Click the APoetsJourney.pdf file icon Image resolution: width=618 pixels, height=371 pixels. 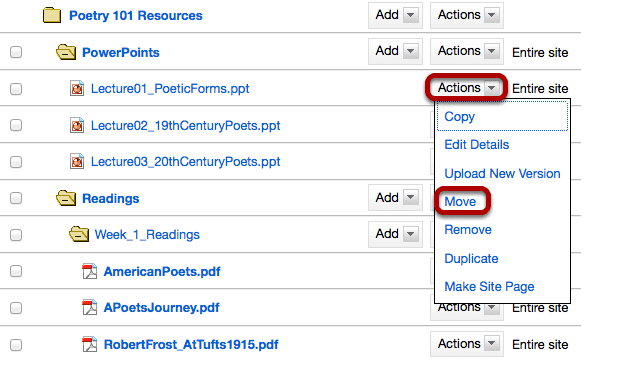pyautogui.click(x=89, y=308)
